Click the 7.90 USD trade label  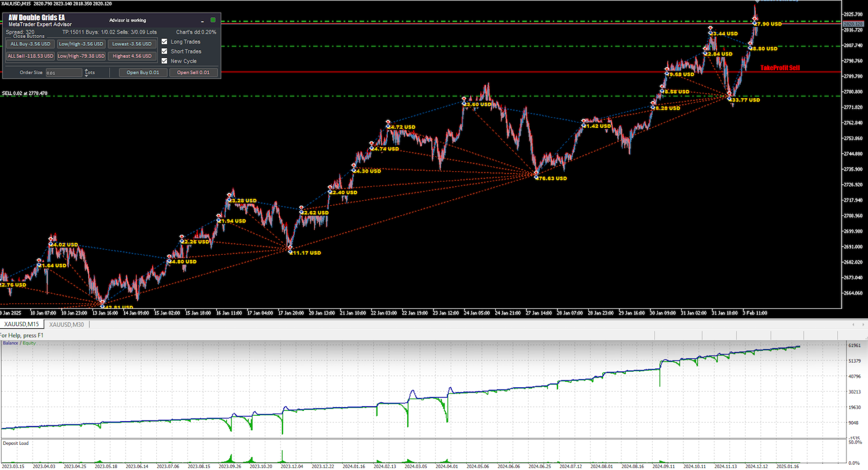click(x=769, y=24)
